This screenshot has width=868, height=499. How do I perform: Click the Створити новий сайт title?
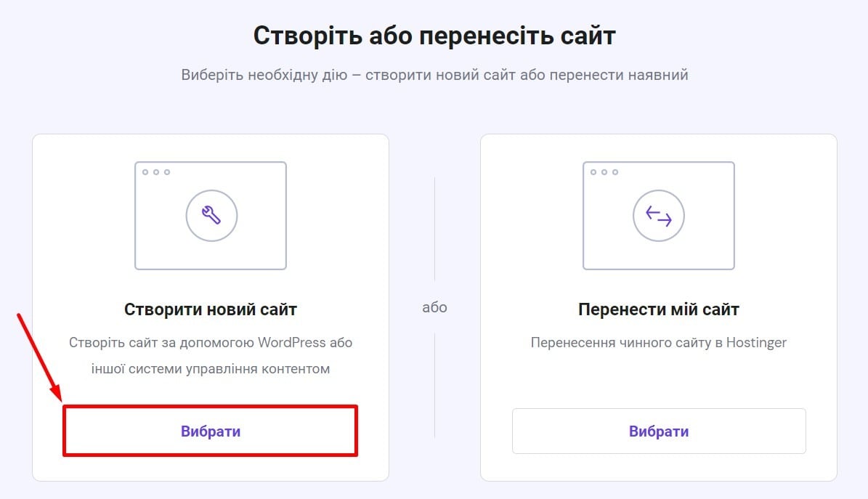[x=211, y=309]
